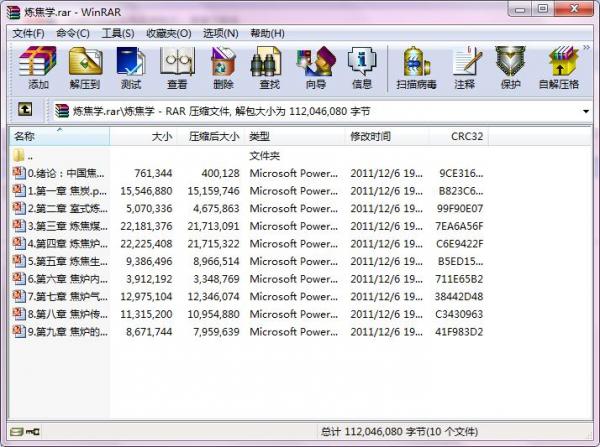Image resolution: width=600 pixels, height=447 pixels.
Task: Go up one folder level button
Action: [25, 110]
